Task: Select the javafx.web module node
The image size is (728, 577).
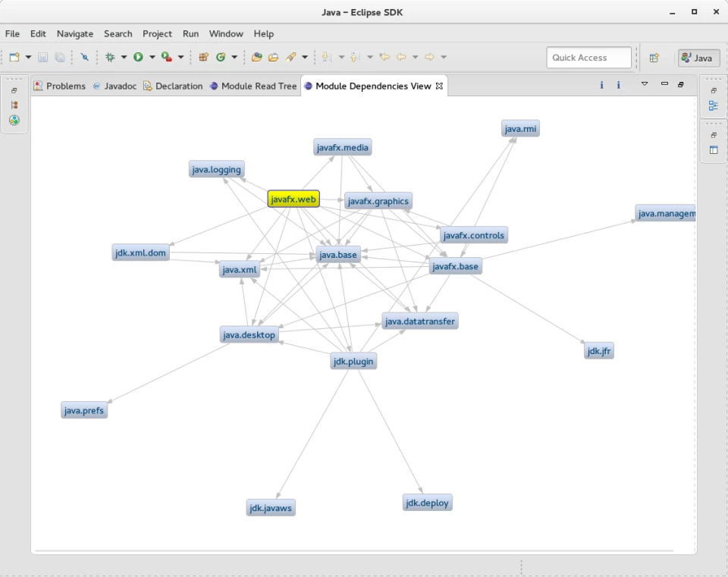Action: coord(293,199)
